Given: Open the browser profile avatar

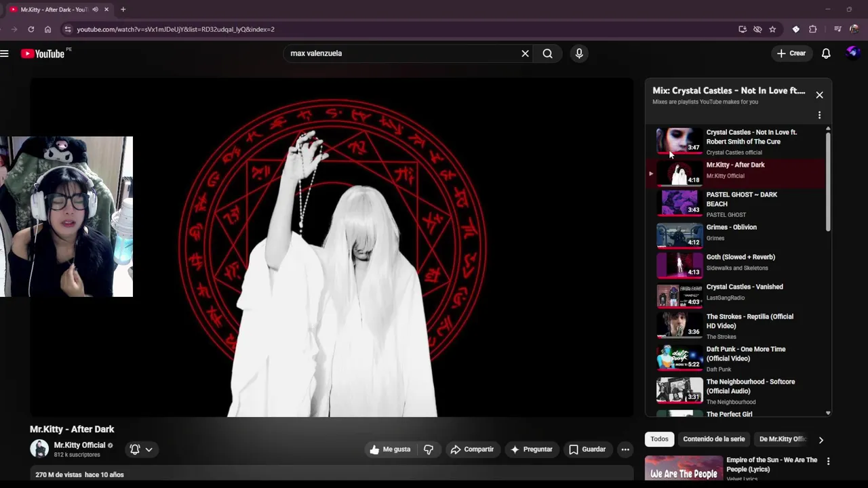Looking at the screenshot, I should [854, 29].
